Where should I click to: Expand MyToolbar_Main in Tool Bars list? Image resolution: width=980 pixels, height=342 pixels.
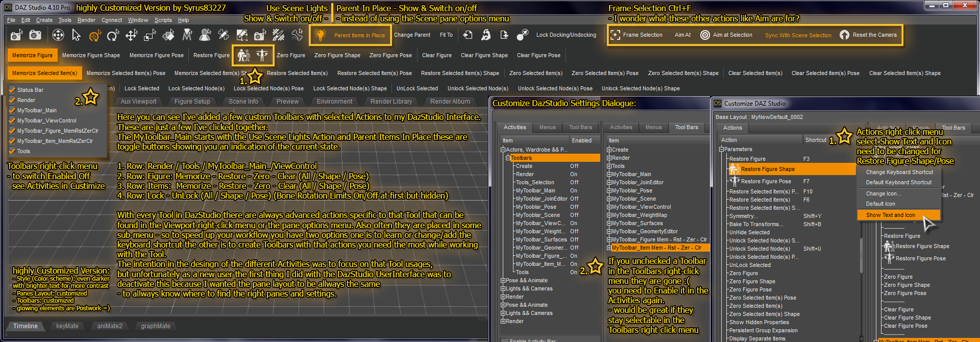609,174
